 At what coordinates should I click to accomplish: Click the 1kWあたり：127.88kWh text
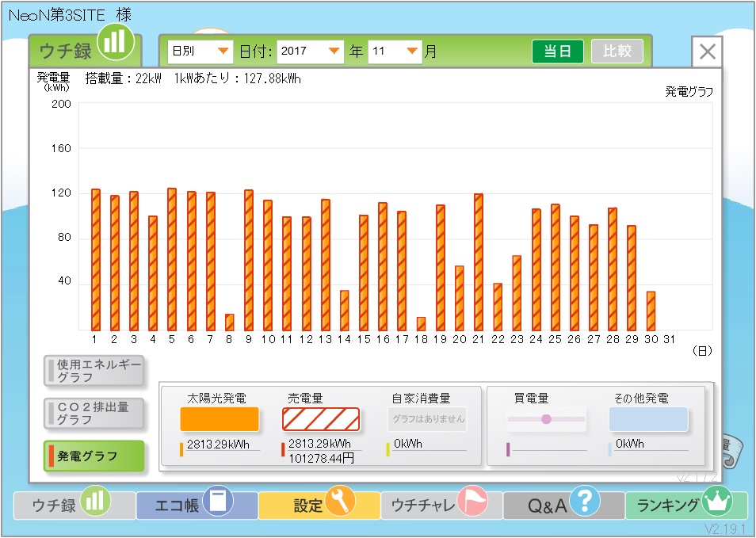coord(237,78)
